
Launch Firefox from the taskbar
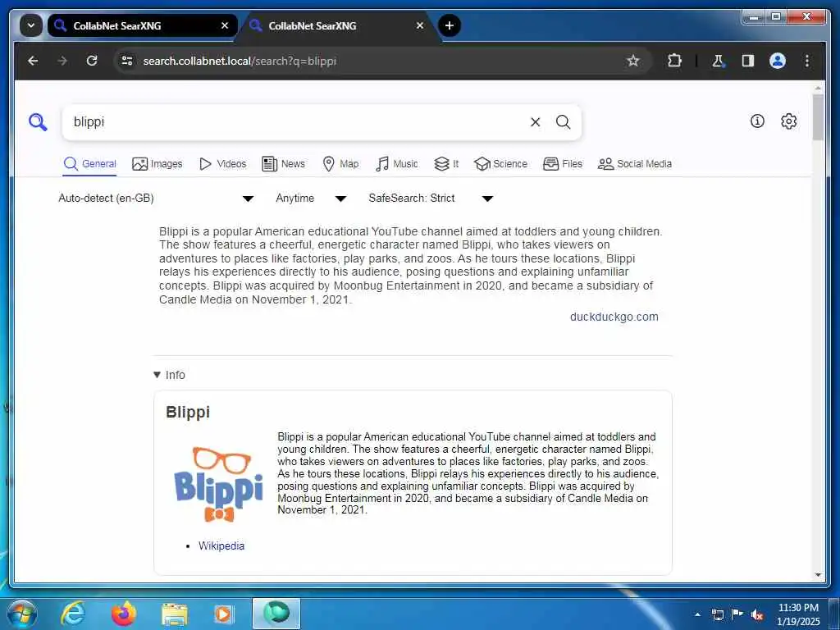click(x=124, y=614)
